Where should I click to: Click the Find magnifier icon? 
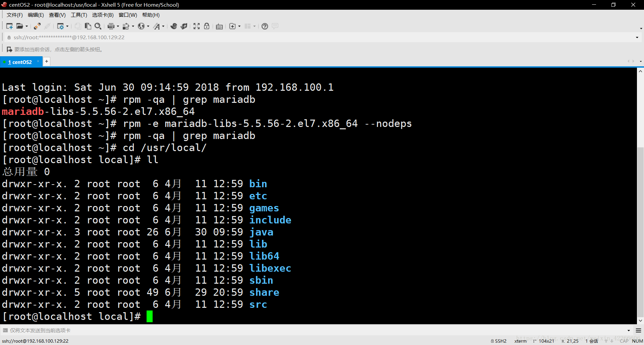(98, 26)
